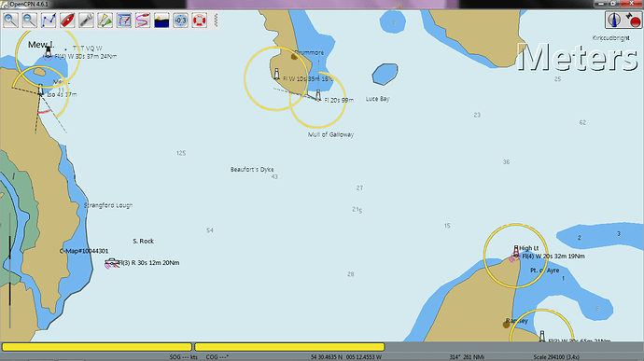Click the 'Fl(4) W 30s 37m 24Nm' light description
Viewport: 644px width, 361px height.
pos(86,56)
